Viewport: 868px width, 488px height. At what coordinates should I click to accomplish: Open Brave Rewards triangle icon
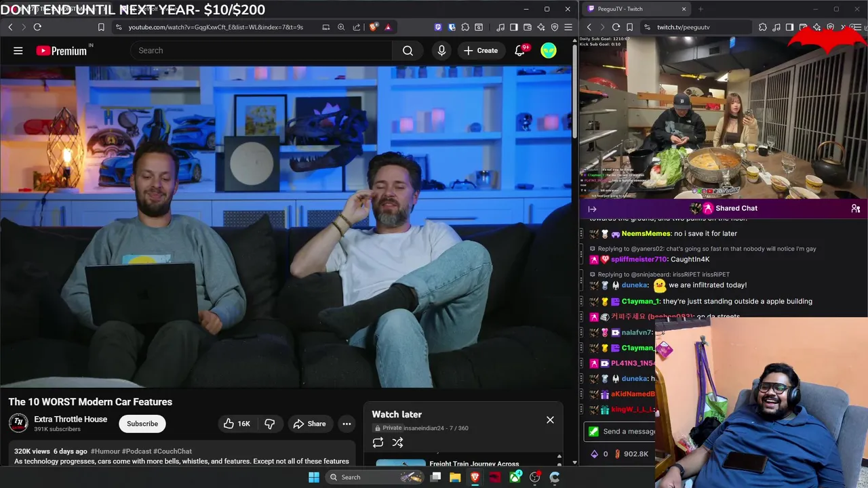point(388,27)
